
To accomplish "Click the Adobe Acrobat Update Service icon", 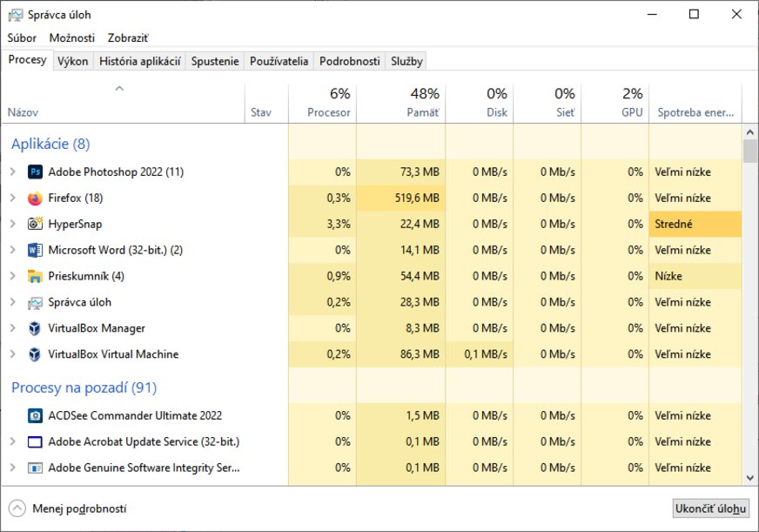I will [x=35, y=441].
